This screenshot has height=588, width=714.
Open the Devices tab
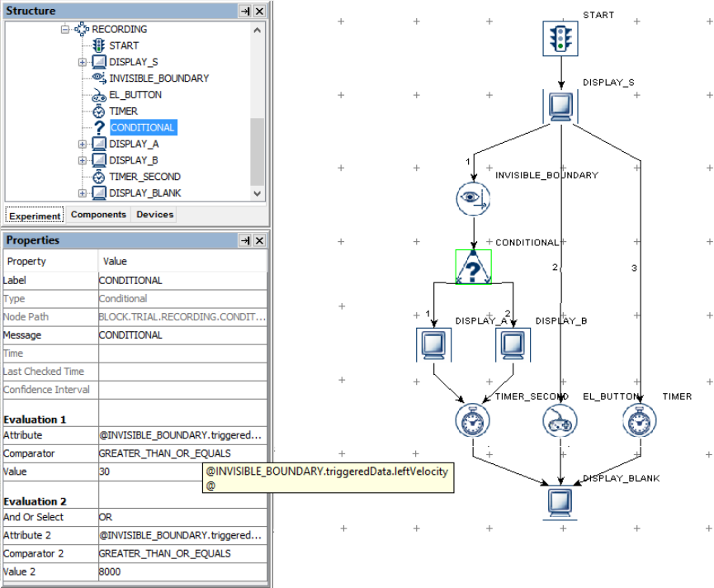pyautogui.click(x=155, y=215)
